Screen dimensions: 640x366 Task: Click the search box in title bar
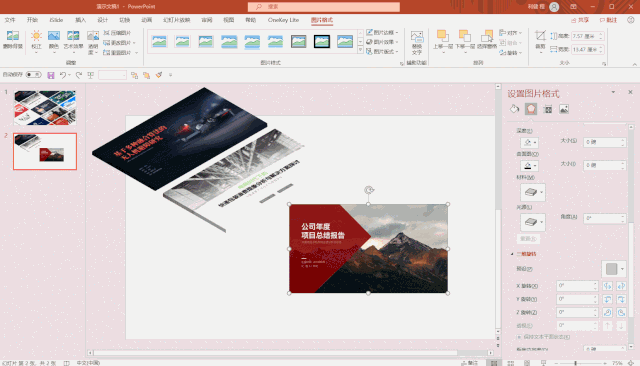324,7
